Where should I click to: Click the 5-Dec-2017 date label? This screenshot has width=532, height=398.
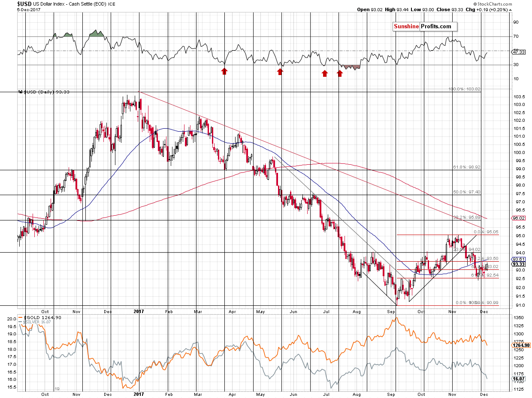point(29,9)
